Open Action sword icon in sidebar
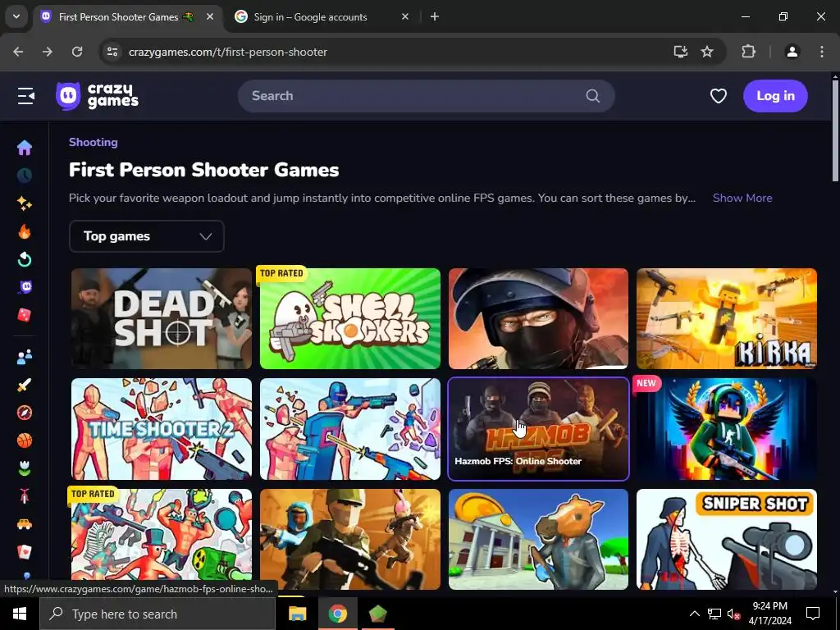This screenshot has height=630, width=840. [x=24, y=385]
